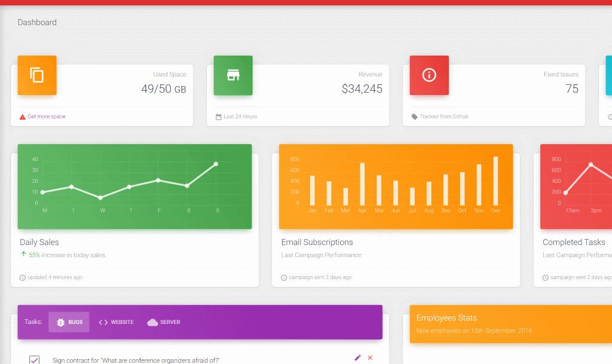Remove the task with the red X icon
The height and width of the screenshot is (364, 612).
click(370, 358)
